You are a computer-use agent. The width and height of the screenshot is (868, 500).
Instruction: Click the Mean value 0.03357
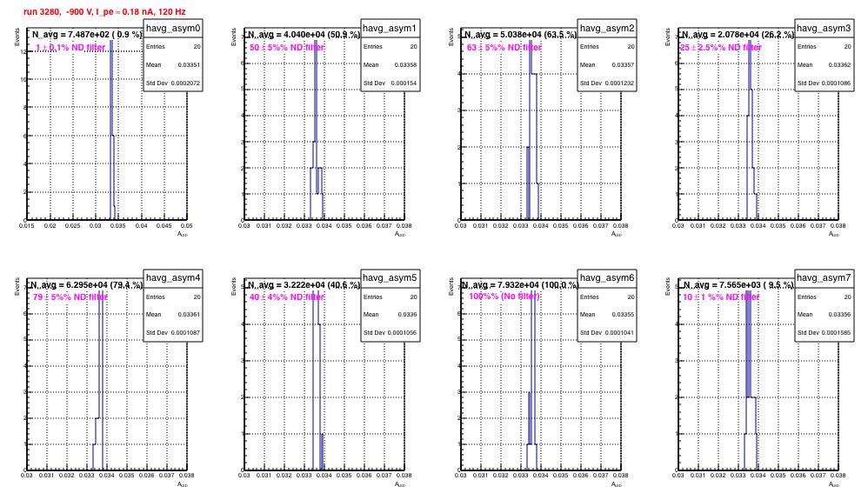tap(623, 65)
